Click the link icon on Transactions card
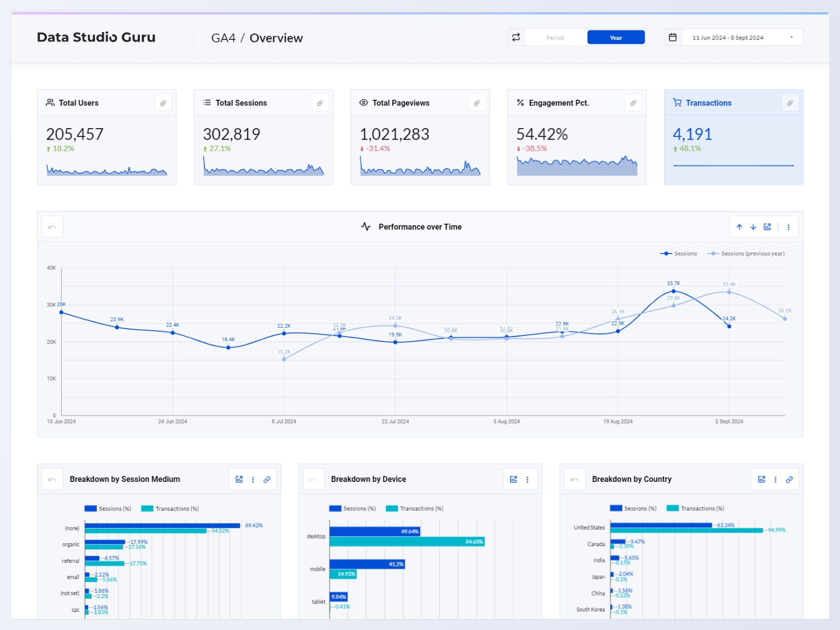 click(790, 103)
